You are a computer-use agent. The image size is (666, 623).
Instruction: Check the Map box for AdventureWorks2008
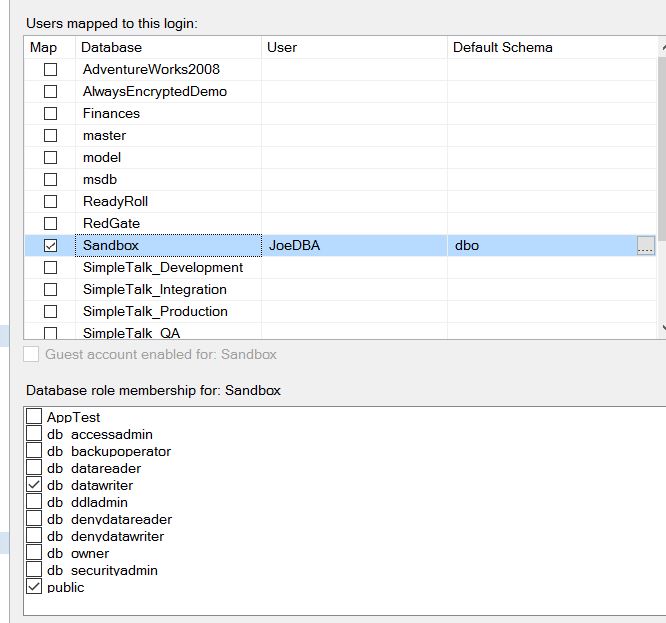tap(50, 70)
